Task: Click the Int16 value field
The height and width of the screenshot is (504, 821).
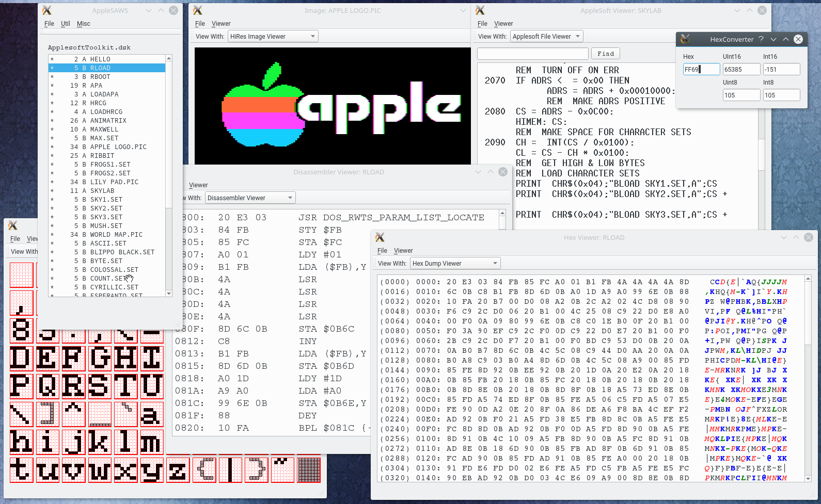Action: 782,69
